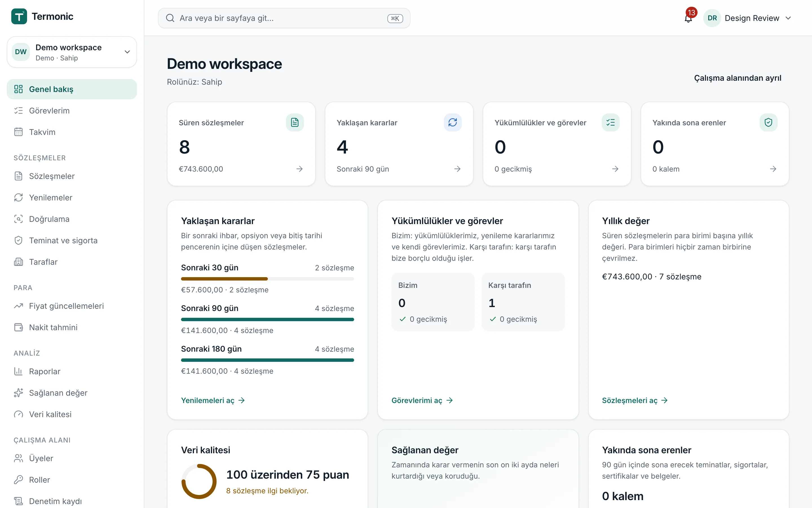Go to Taraflar in the sidebar

[x=72, y=262]
